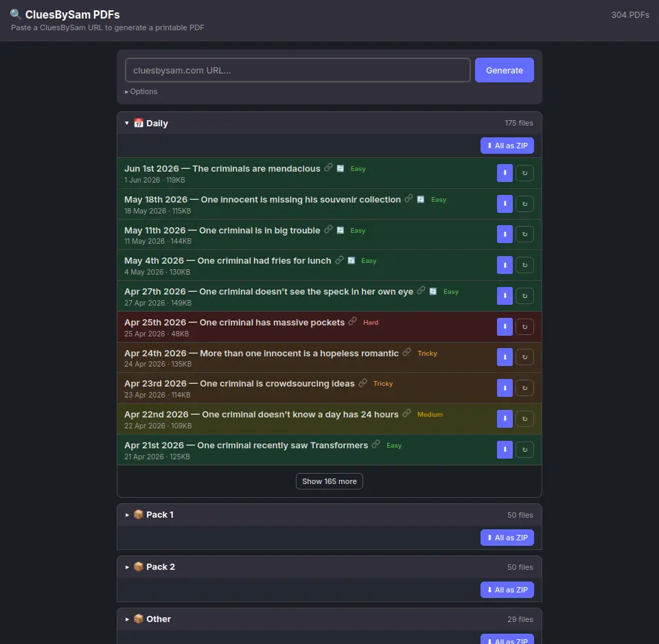Click refresh badge on May 11th 2026 row
Image resolution: width=659 pixels, height=644 pixels.
coord(340,230)
